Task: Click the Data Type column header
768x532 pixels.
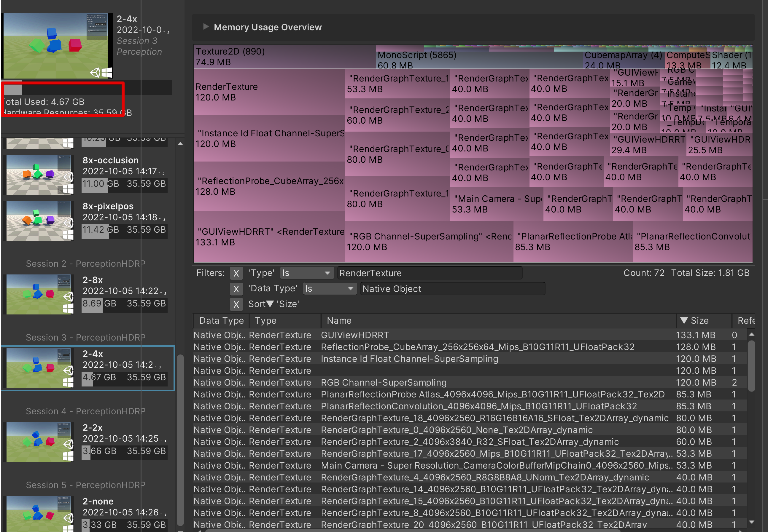Action: [x=221, y=321]
